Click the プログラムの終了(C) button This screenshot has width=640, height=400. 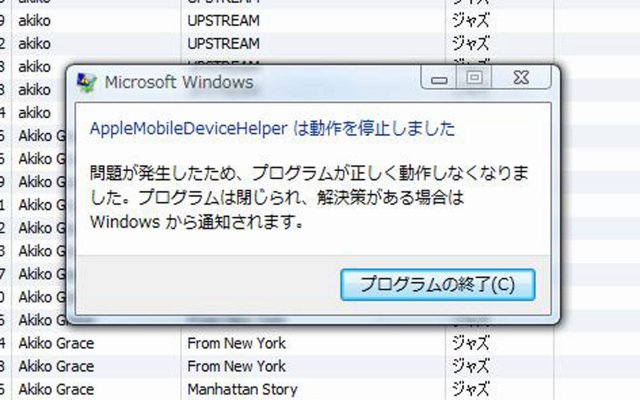[x=438, y=284]
